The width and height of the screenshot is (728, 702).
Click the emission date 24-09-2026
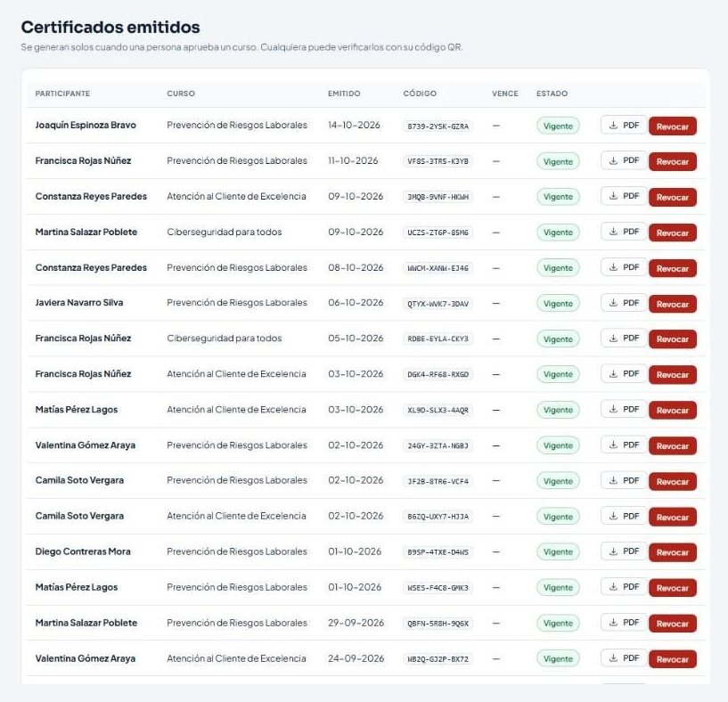[356, 658]
